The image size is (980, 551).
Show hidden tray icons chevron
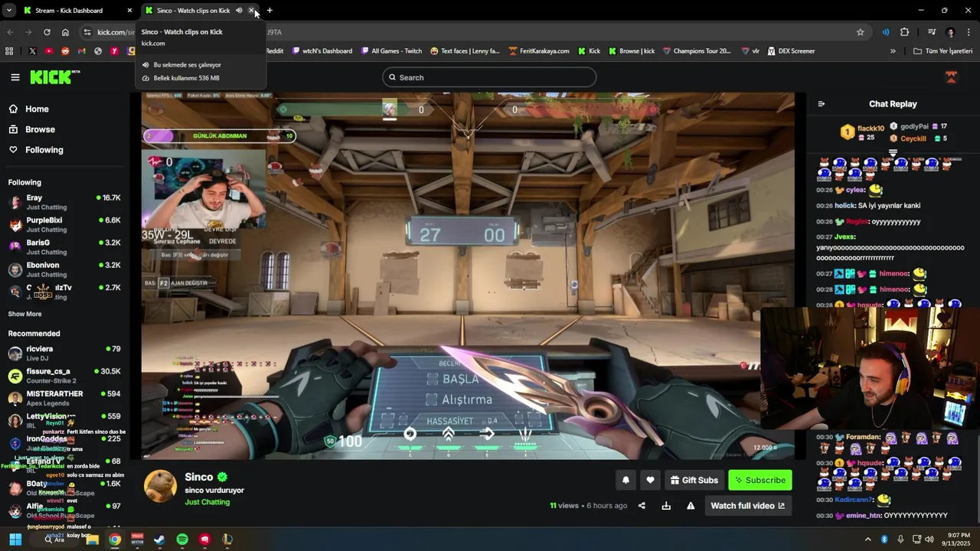[x=867, y=540]
